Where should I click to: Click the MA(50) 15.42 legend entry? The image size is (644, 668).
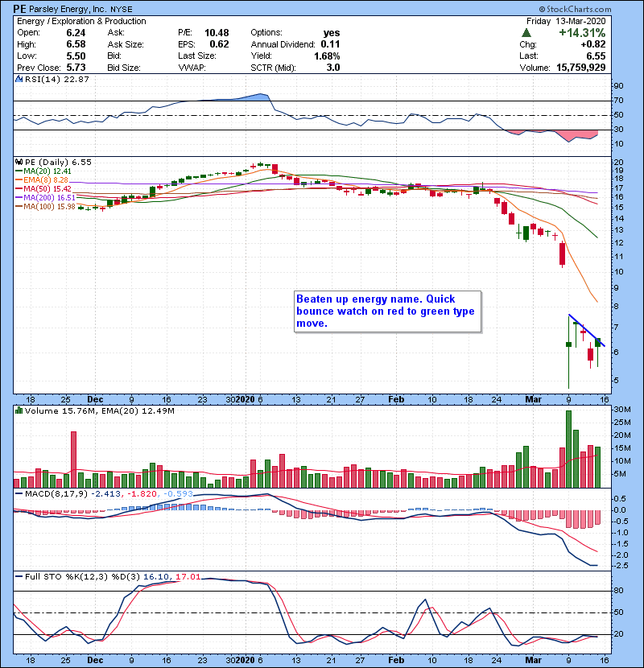coord(44,188)
